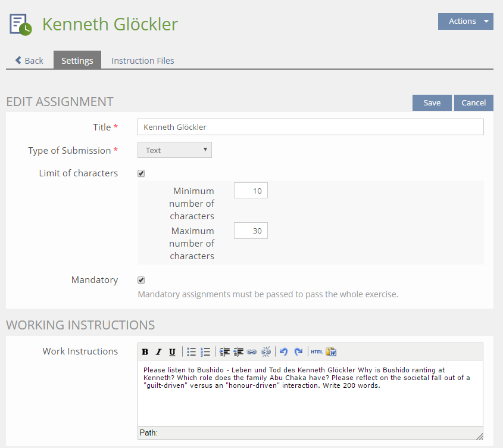Click the resize handle of the editor

pyautogui.click(x=479, y=435)
